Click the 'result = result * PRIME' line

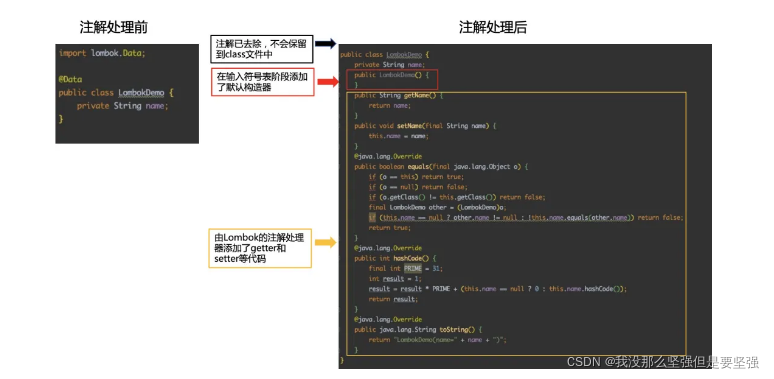(x=498, y=289)
